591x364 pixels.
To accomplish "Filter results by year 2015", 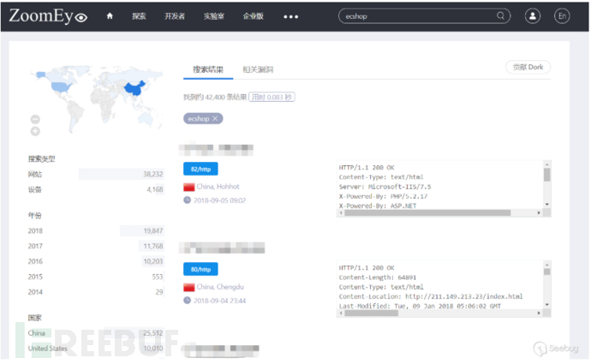I will point(96,277).
